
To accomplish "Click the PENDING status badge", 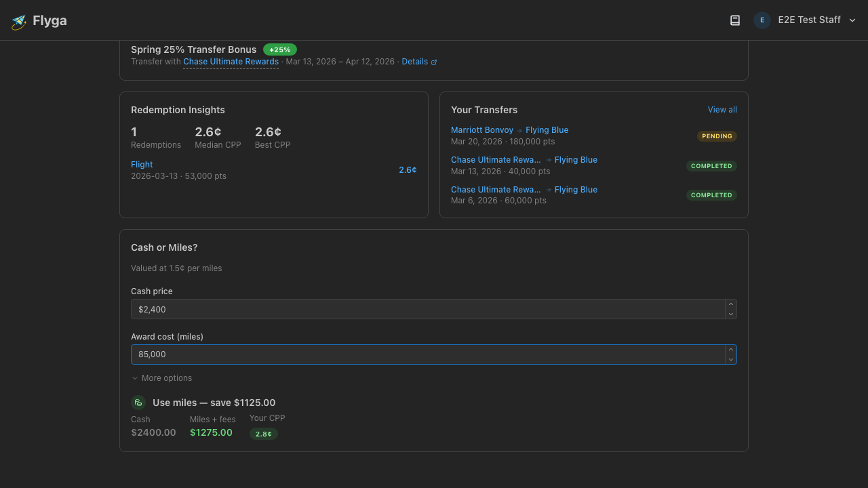I will click(x=717, y=136).
